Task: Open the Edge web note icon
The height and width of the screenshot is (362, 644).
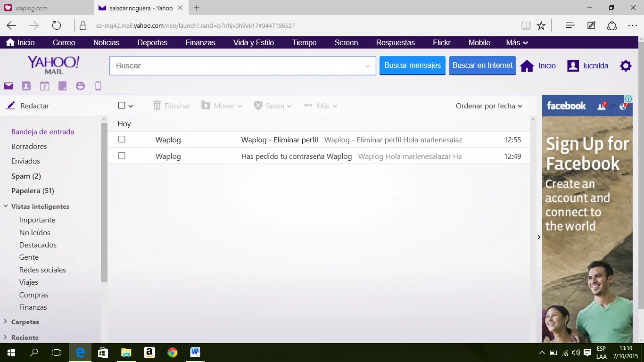Action: 591,25
